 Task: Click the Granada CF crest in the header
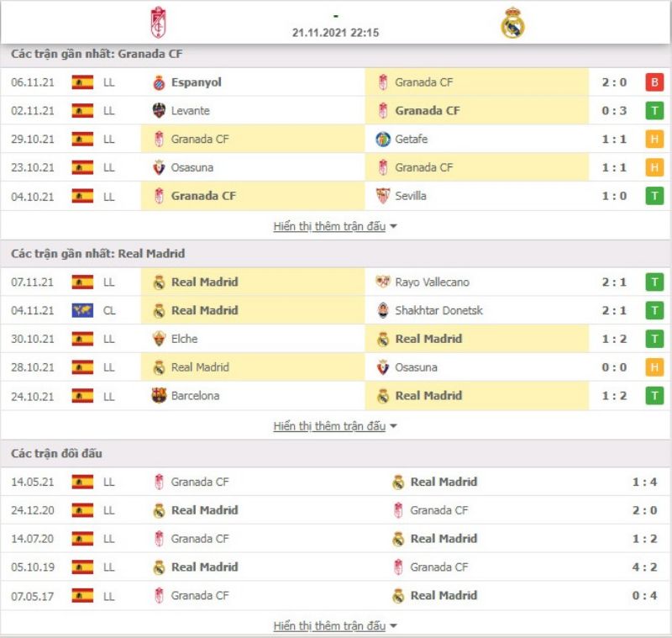pos(159,23)
